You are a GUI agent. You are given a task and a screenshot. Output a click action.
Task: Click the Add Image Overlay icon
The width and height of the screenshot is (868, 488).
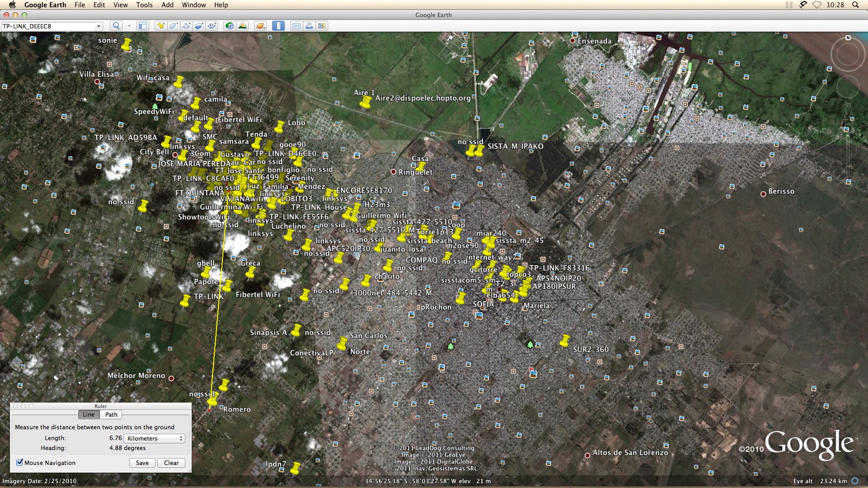(x=199, y=26)
